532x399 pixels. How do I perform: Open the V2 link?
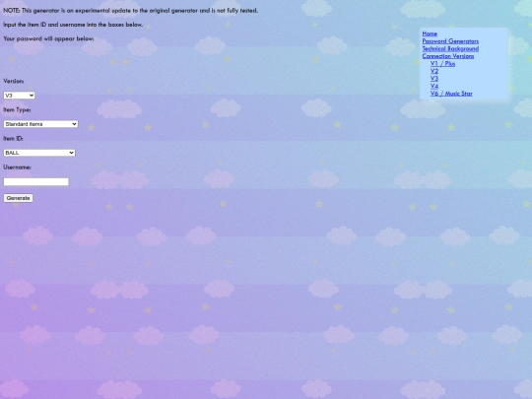point(434,71)
